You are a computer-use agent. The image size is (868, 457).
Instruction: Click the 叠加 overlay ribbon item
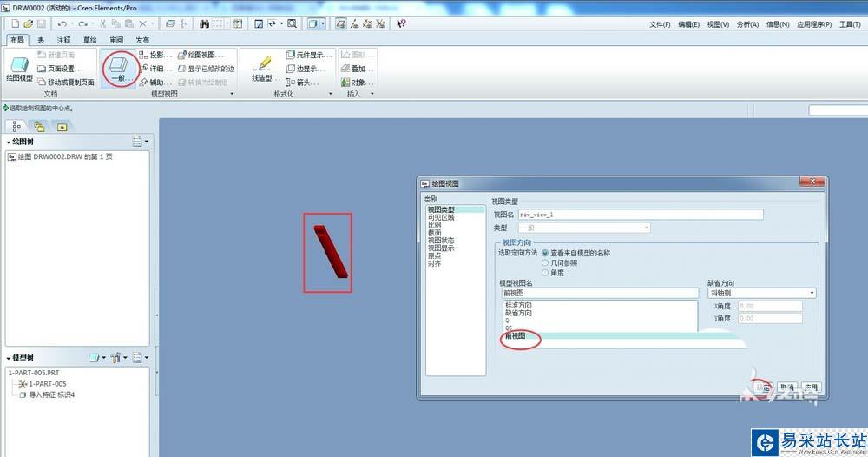pos(357,69)
